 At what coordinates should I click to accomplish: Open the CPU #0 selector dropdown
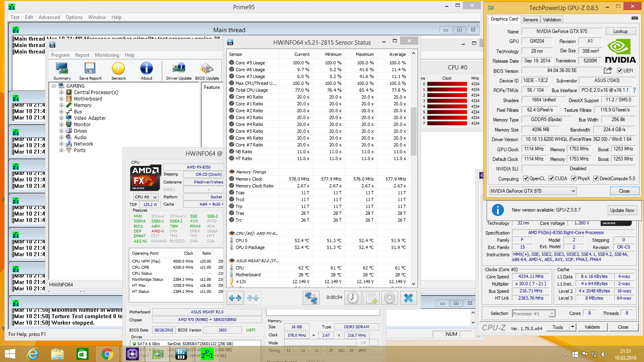coord(146,197)
